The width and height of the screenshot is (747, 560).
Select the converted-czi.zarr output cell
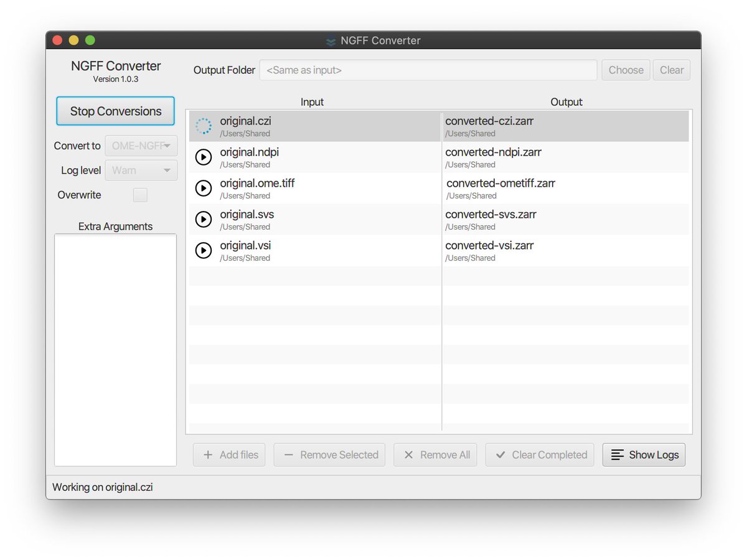[x=566, y=126]
